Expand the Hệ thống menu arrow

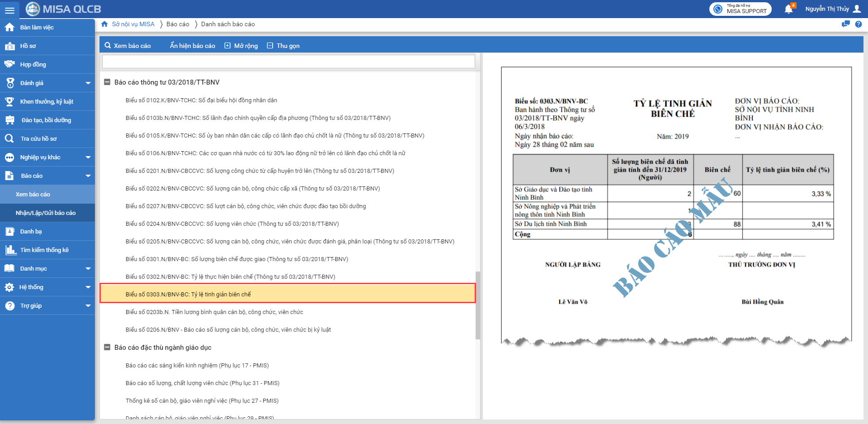coord(88,287)
